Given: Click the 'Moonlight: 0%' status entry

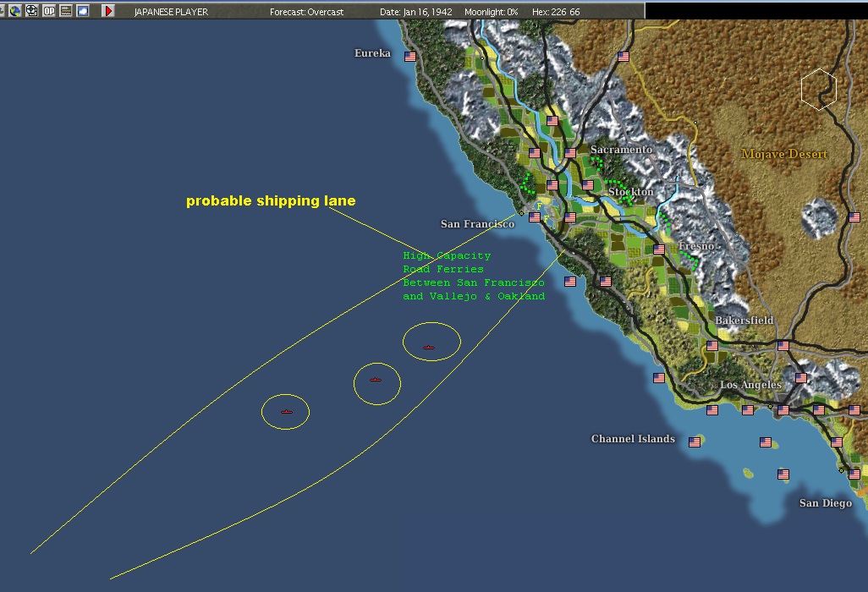Looking at the screenshot, I should [x=491, y=12].
